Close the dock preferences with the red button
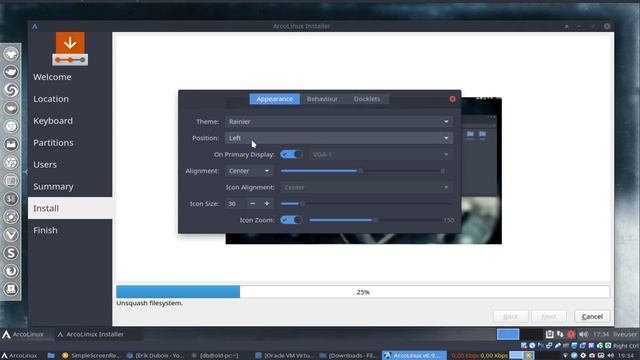Image resolution: width=640 pixels, height=360 pixels. pos(452,99)
